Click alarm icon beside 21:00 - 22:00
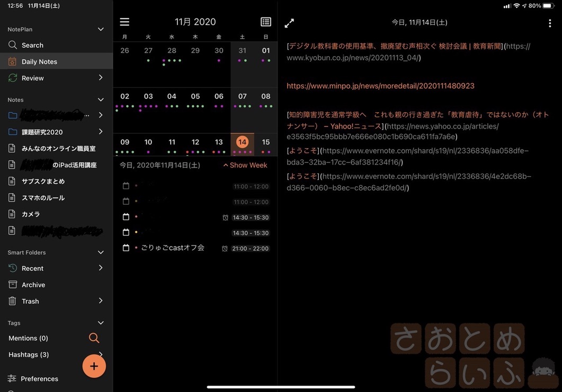The width and height of the screenshot is (562, 392). (x=225, y=249)
